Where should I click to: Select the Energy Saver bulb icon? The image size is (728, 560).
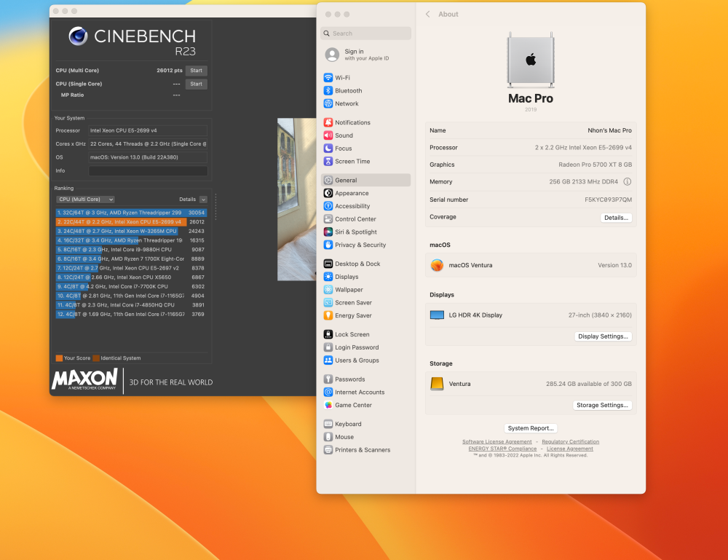coord(328,316)
